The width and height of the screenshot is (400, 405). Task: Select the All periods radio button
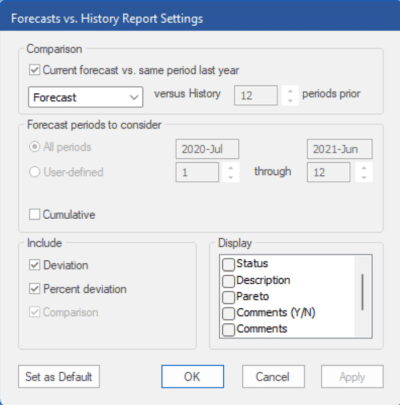35,147
